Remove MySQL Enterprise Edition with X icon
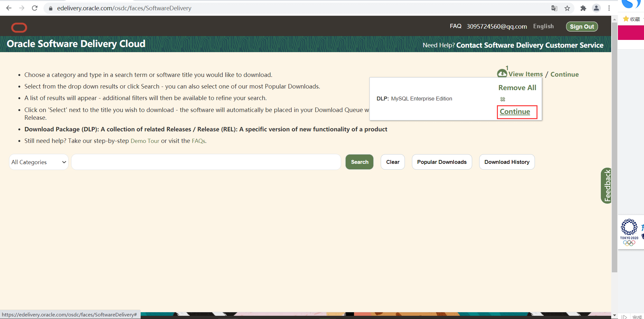 pyautogui.click(x=503, y=99)
